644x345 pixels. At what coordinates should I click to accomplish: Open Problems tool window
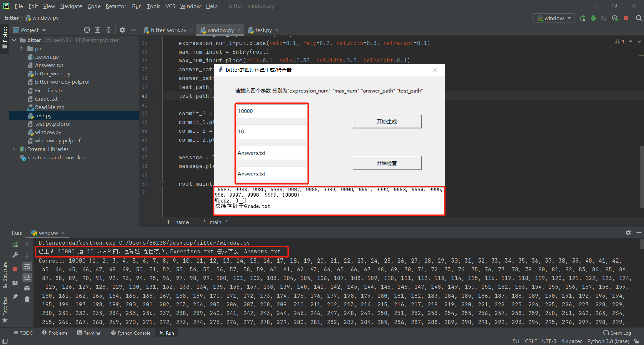pos(55,333)
